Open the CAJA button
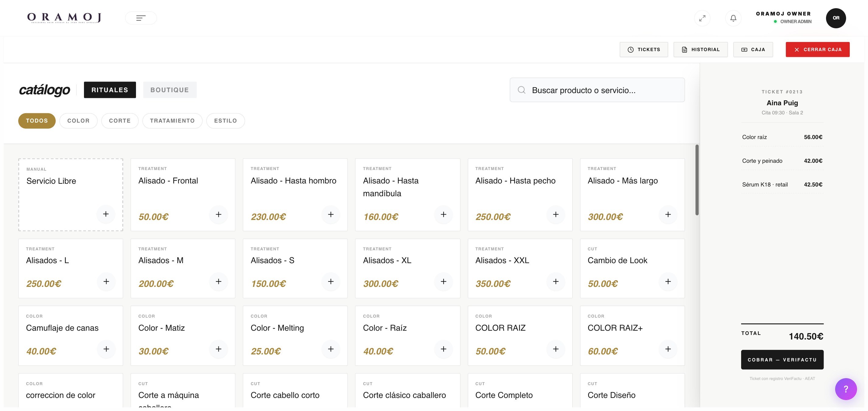This screenshot has height=411, width=868. click(x=753, y=50)
